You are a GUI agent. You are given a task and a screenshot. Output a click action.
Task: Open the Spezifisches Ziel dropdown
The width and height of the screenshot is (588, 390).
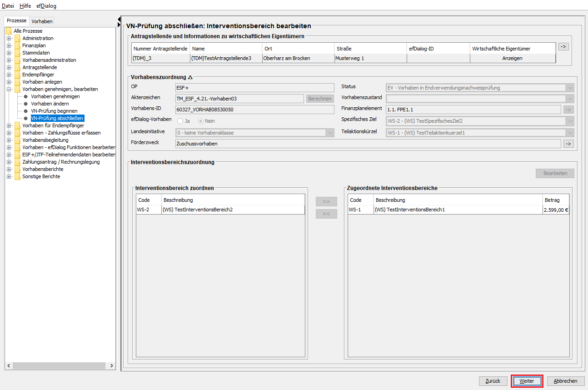[570, 121]
